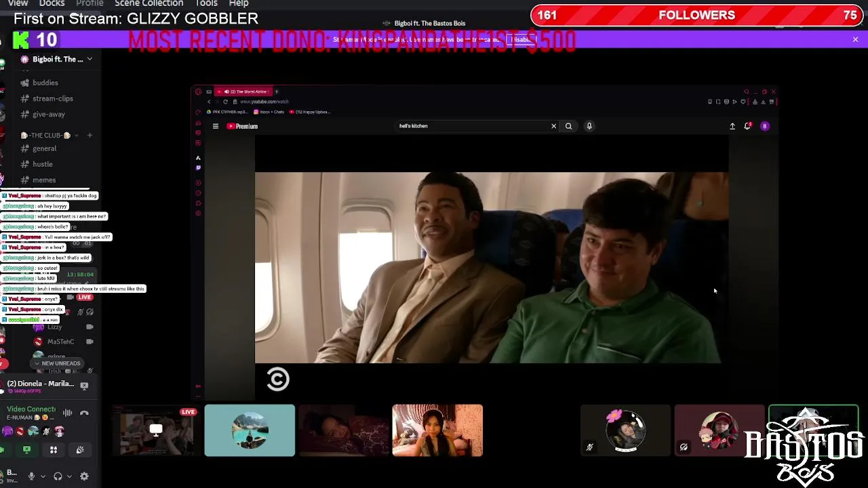Mute the Discord microphone
This screenshot has height=488, width=868.
[31, 476]
